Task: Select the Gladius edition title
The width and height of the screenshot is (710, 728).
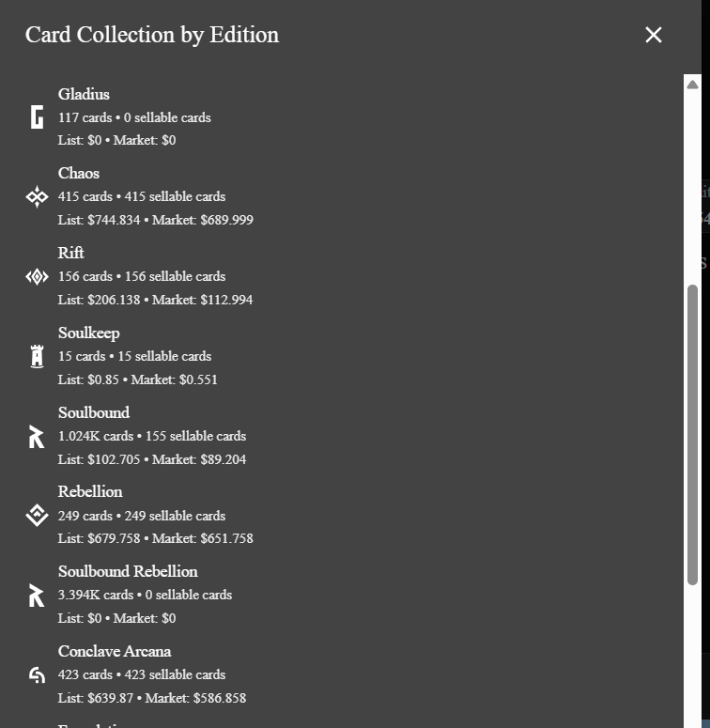Action: [x=84, y=94]
